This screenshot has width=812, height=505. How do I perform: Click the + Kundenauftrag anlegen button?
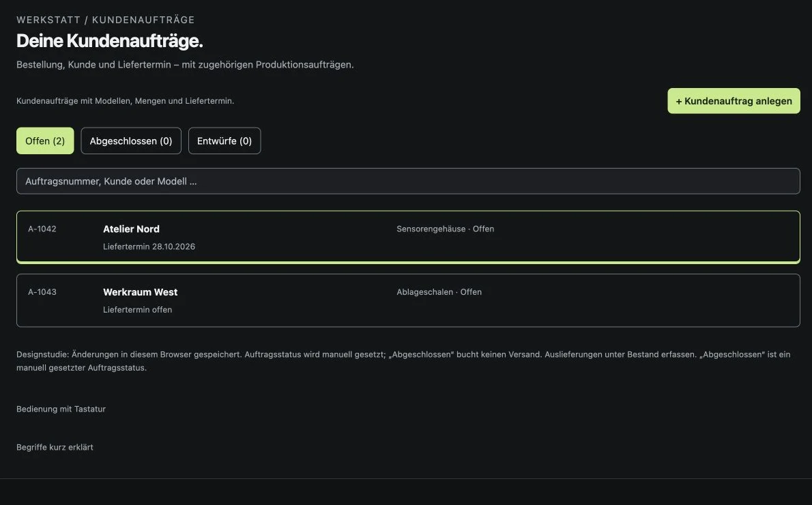(734, 101)
